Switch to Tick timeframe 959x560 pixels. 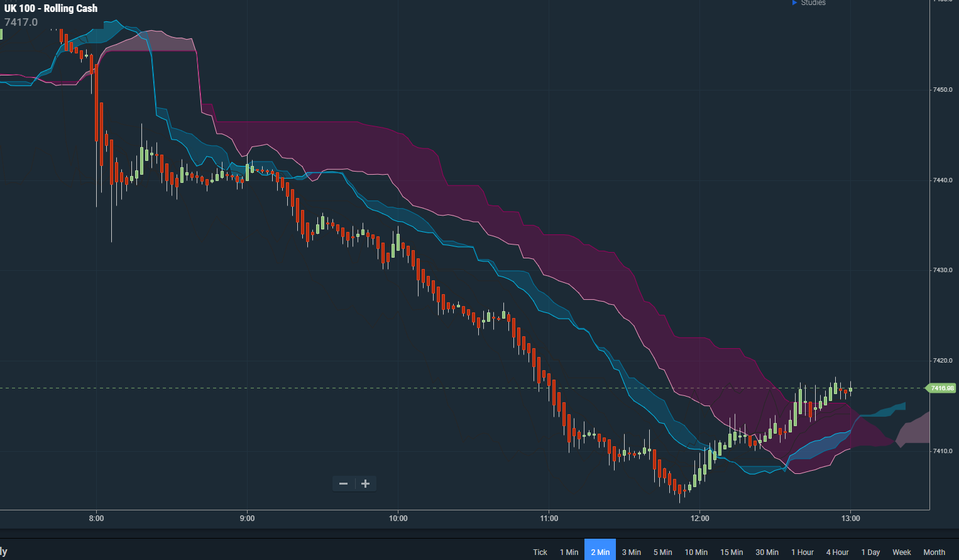(x=540, y=552)
